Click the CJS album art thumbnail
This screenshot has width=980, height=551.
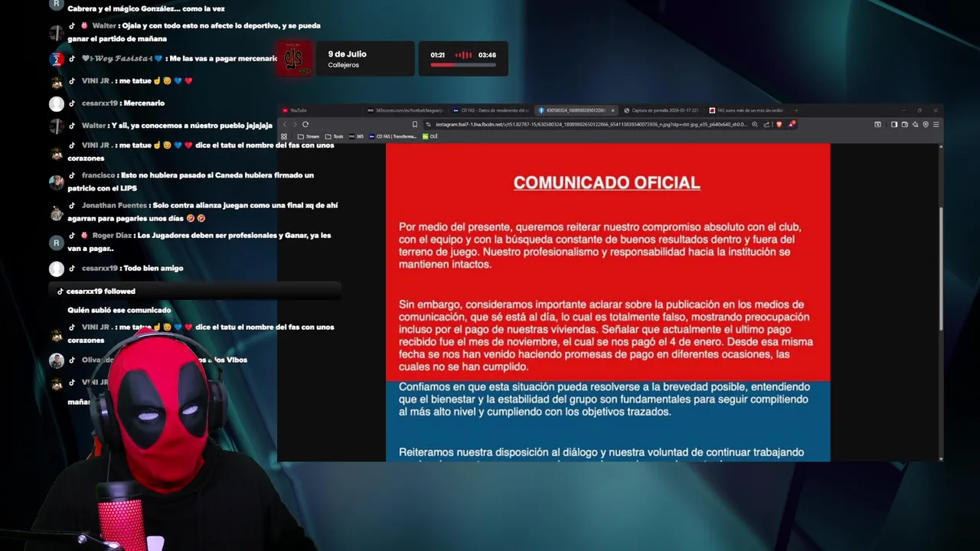(x=294, y=59)
